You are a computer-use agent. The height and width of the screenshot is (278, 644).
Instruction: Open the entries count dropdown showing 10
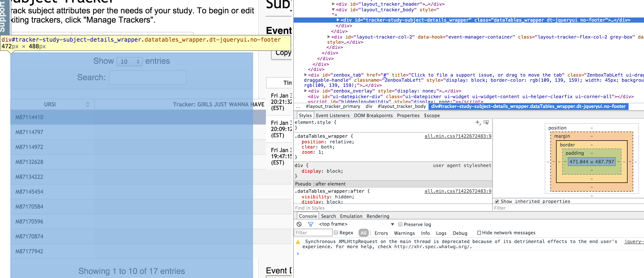tap(130, 62)
